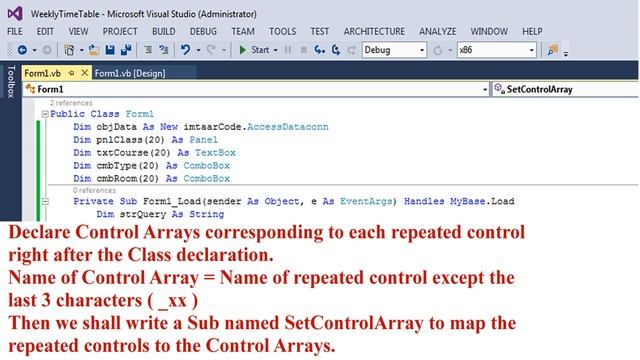Screen dimensions: 640x360
Task: Click the Stop Debugging square icon
Action: pos(304,50)
